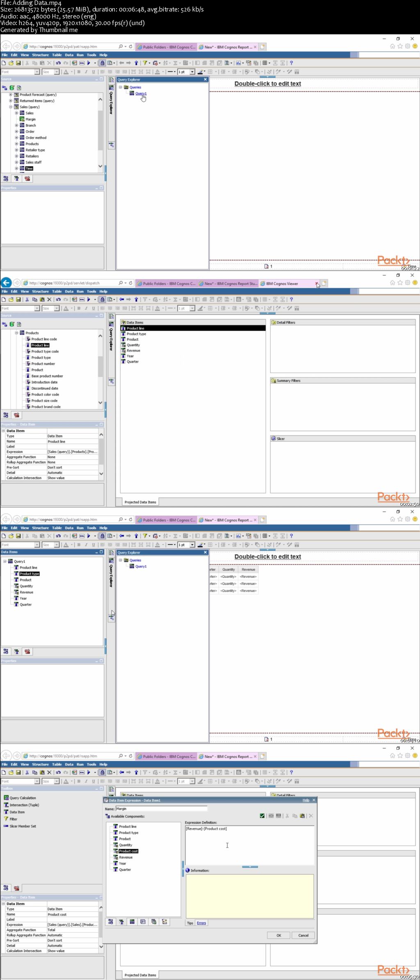Click the question mark Help icon in first frame toolbar

(x=291, y=63)
